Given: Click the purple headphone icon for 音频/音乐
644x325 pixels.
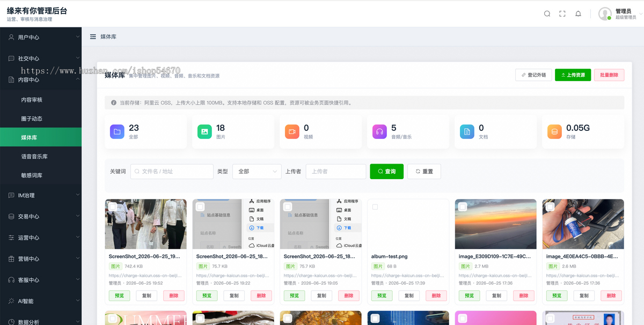Looking at the screenshot, I should click(x=379, y=131).
